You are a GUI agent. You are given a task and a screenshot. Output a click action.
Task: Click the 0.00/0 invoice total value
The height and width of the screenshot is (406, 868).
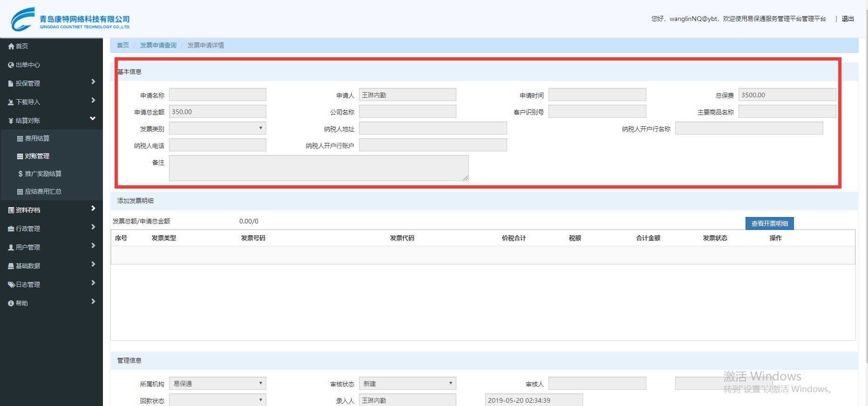[249, 221]
